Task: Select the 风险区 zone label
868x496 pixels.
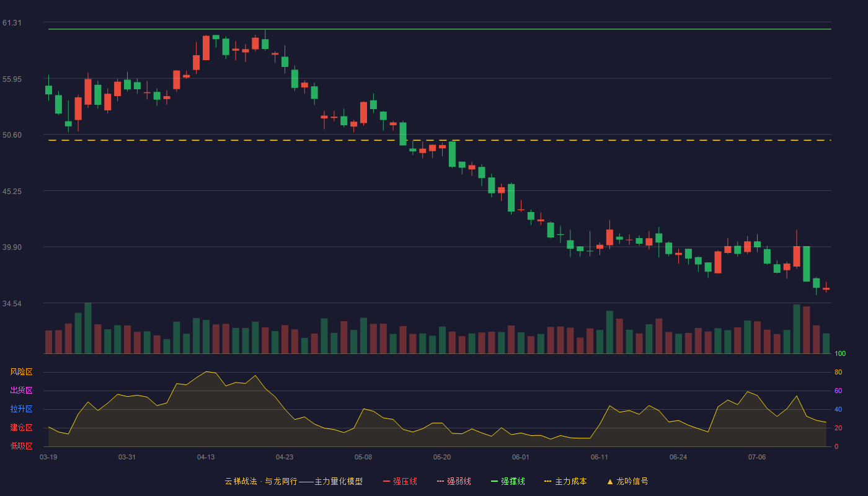Action: pyautogui.click(x=21, y=372)
